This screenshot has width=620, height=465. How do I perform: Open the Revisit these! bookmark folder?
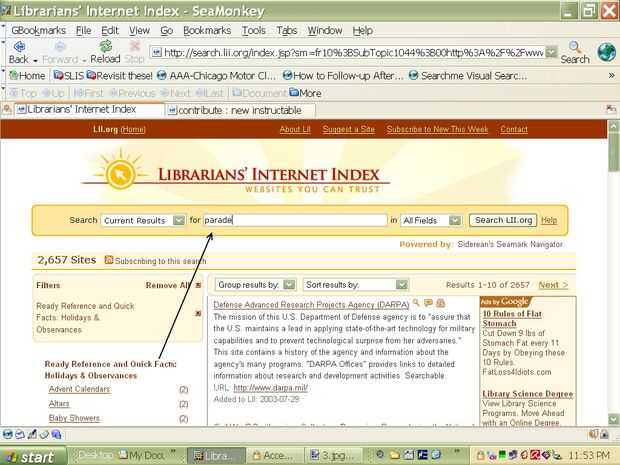point(119,76)
